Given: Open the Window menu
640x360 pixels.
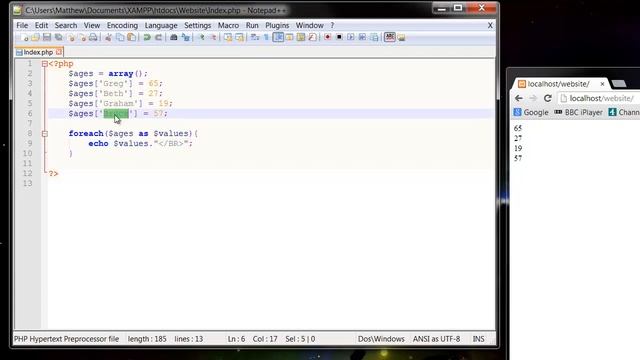Looking at the screenshot, I should click(x=309, y=25).
